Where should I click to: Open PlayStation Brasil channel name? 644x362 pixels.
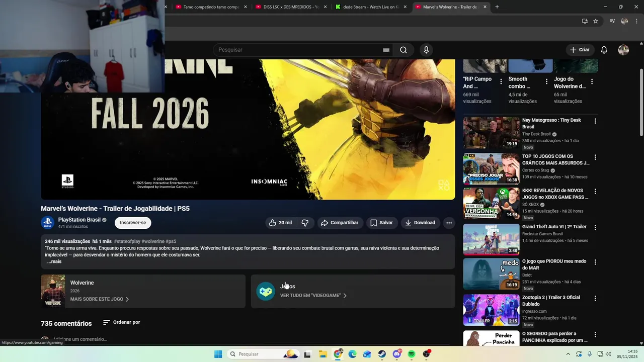click(x=79, y=220)
